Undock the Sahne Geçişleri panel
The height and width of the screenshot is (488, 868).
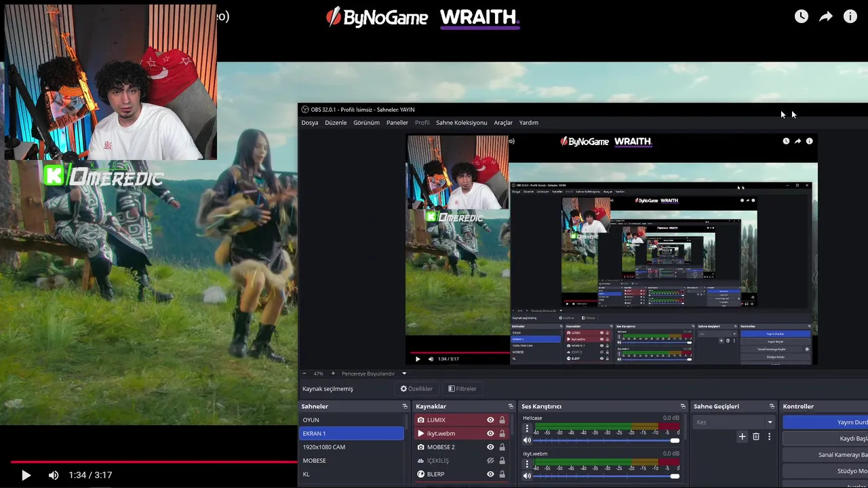772,407
